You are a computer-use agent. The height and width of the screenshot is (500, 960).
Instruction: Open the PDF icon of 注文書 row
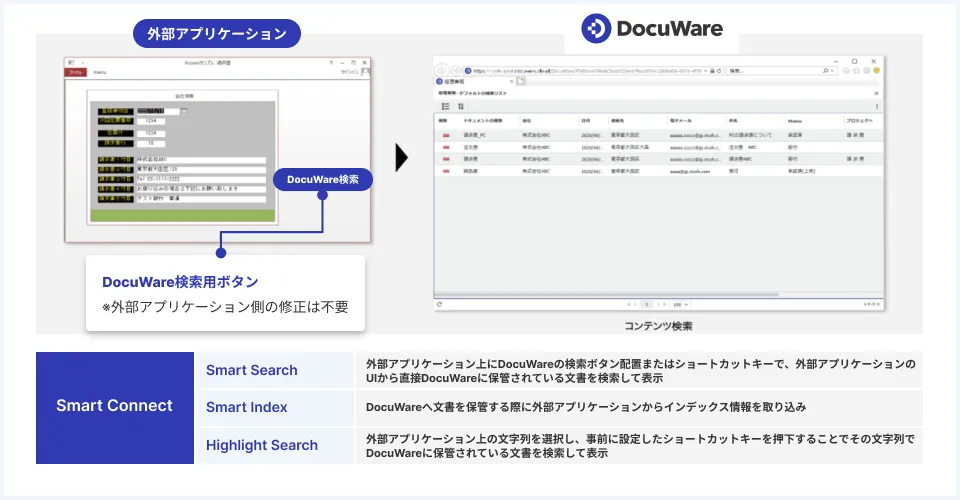[446, 147]
